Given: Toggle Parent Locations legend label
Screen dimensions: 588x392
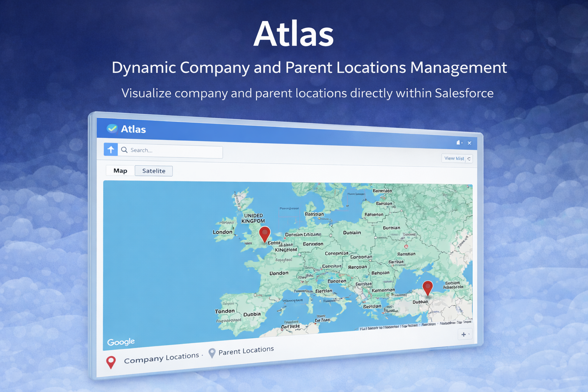Looking at the screenshot, I should (246, 351).
